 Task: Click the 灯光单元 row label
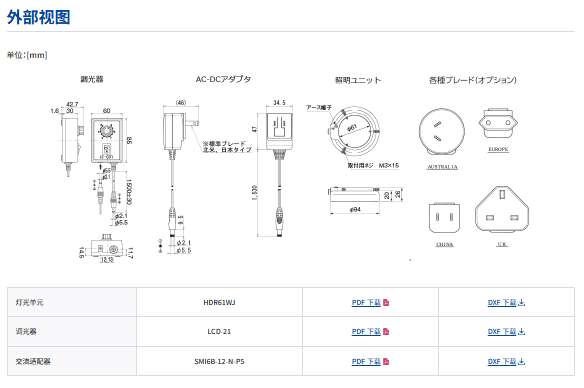coord(30,302)
